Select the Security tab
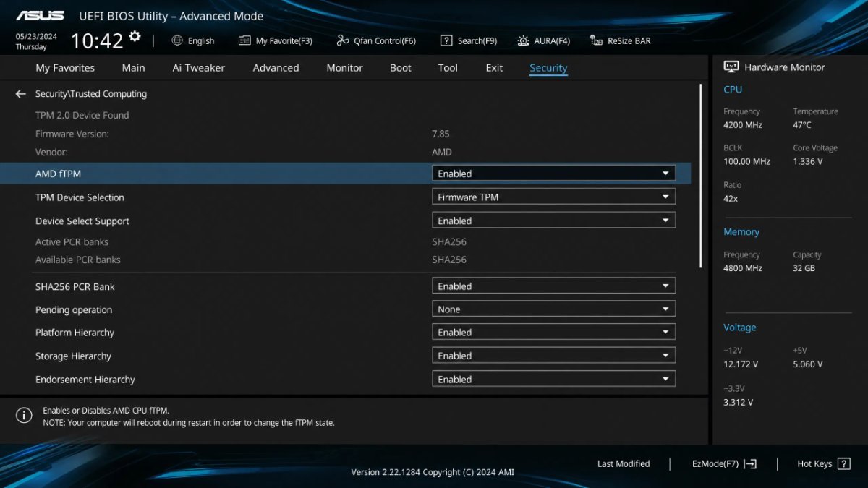Screen dimensions: 868x488 pyautogui.click(x=548, y=68)
